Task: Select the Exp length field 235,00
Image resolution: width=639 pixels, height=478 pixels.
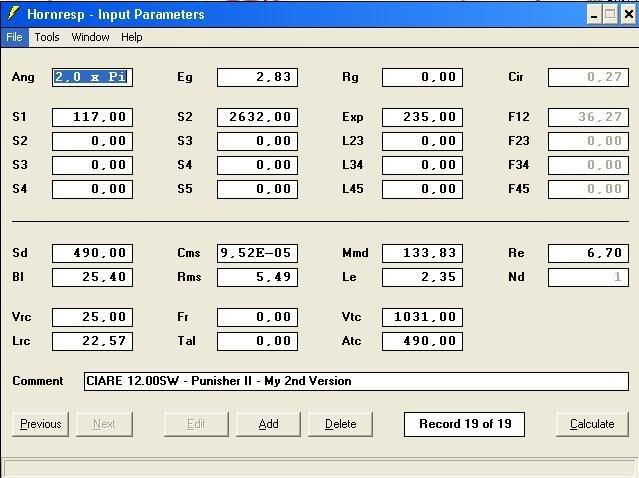Action: pos(422,117)
